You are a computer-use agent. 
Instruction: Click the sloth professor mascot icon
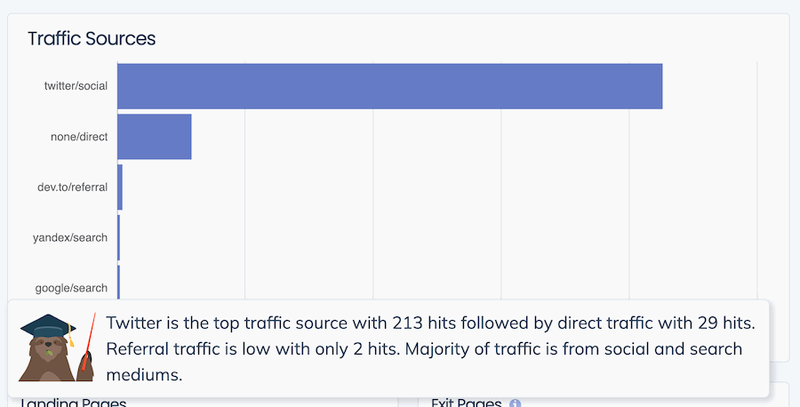(57, 347)
